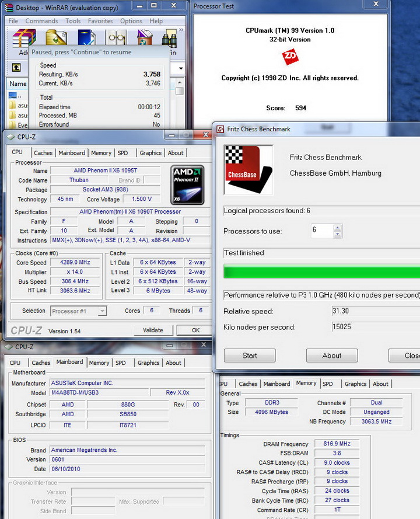Open the Processor #1 selection dropdown
This screenshot has height=519, width=420.
102,311
